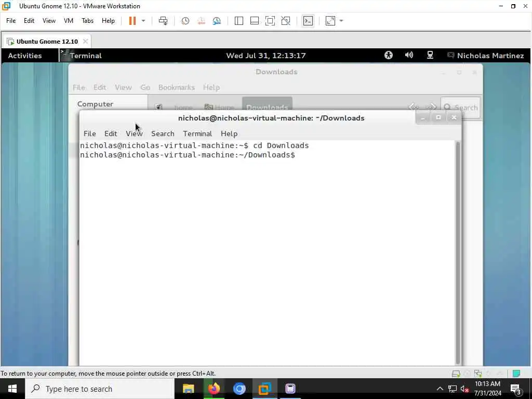The height and width of the screenshot is (399, 532).
Task: Open the VM menu
Action: point(69,21)
